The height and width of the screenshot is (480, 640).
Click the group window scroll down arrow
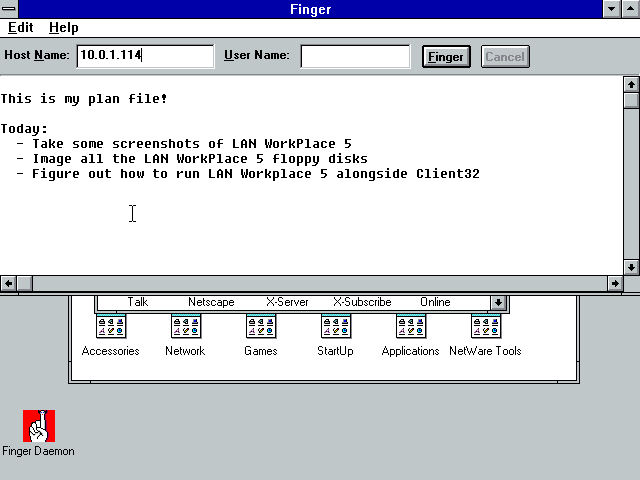click(498, 302)
